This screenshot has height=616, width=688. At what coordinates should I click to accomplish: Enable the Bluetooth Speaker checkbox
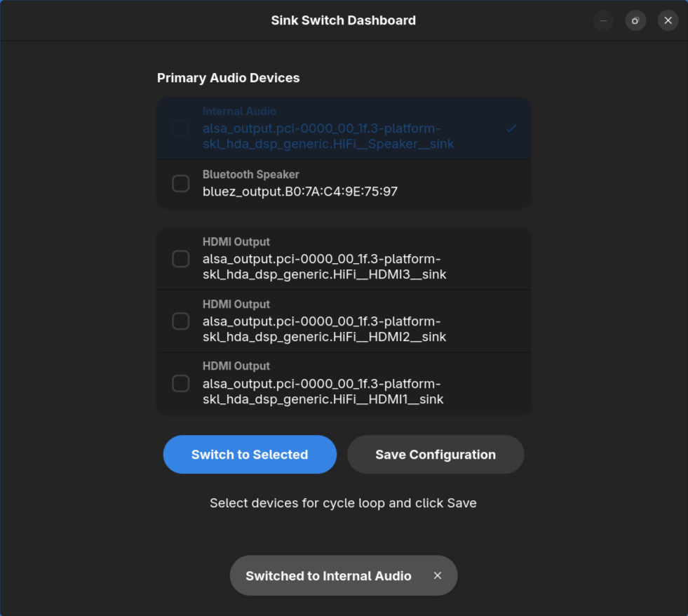(x=180, y=183)
